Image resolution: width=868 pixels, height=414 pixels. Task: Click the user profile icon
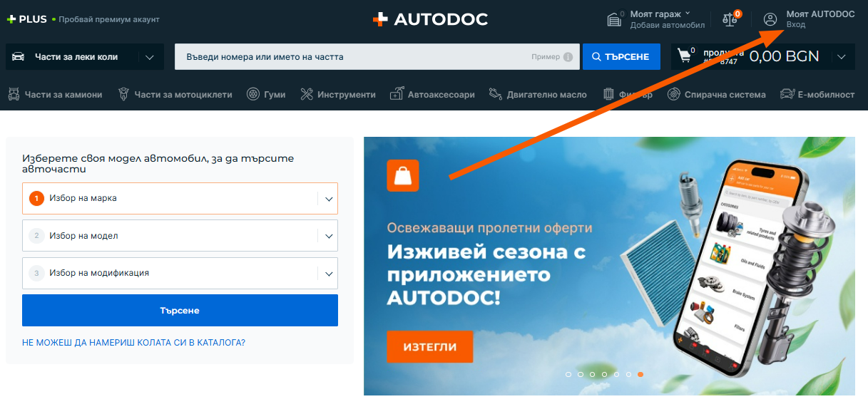click(x=770, y=19)
